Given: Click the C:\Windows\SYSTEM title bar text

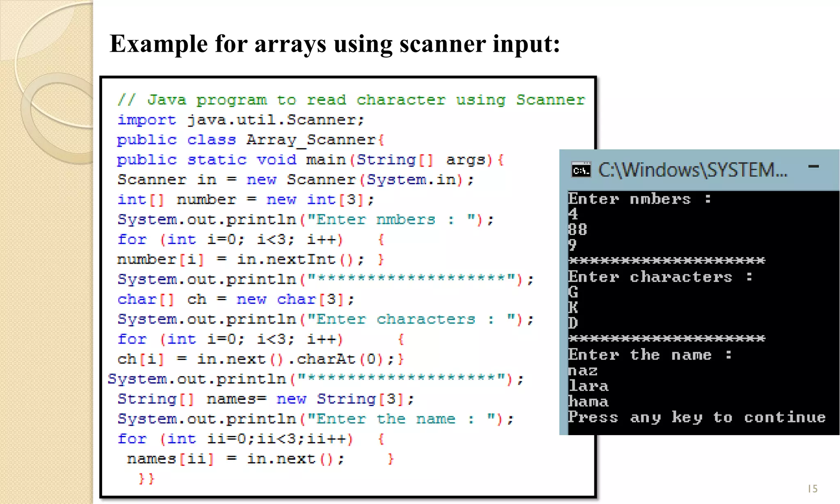Looking at the screenshot, I should tap(692, 170).
